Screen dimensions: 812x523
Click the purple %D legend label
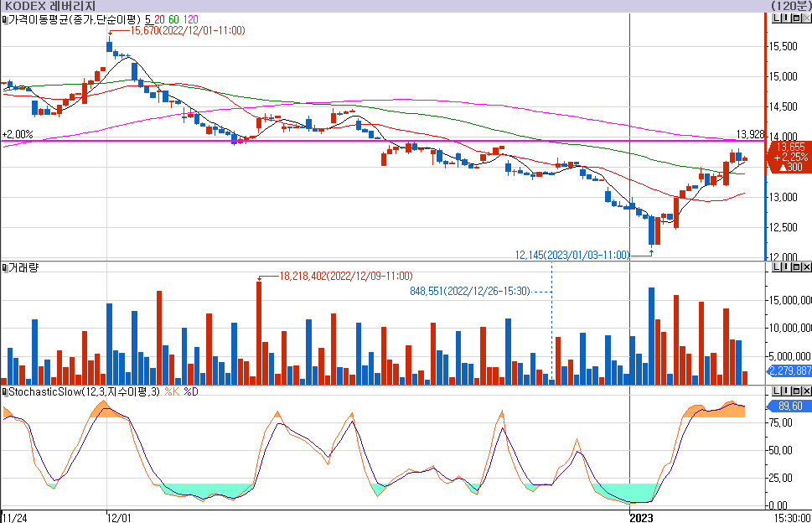coord(191,391)
